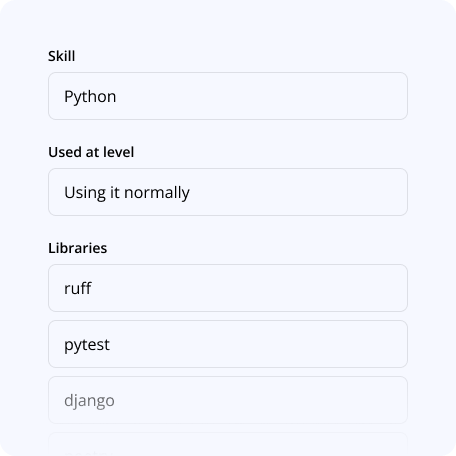Place cursor on the word ruff

pos(78,288)
